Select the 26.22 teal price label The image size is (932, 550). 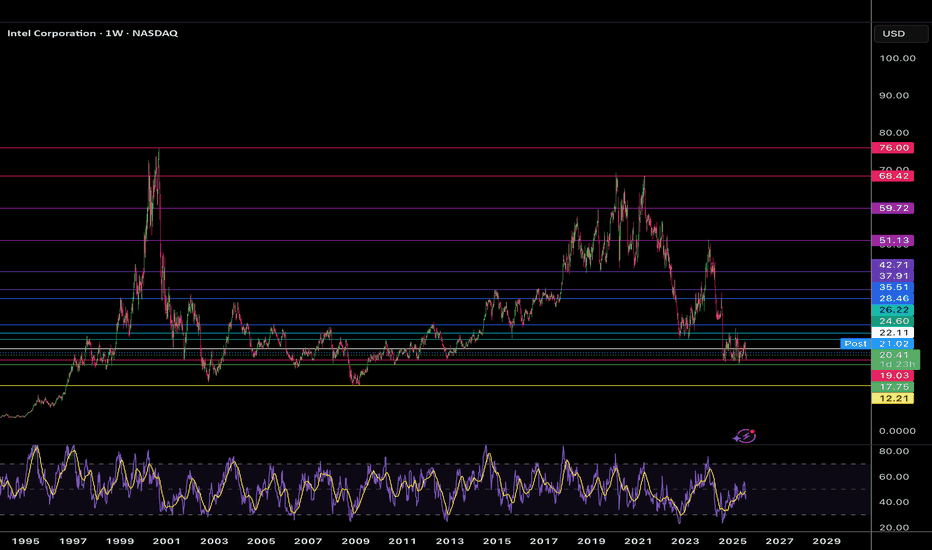pos(892,310)
